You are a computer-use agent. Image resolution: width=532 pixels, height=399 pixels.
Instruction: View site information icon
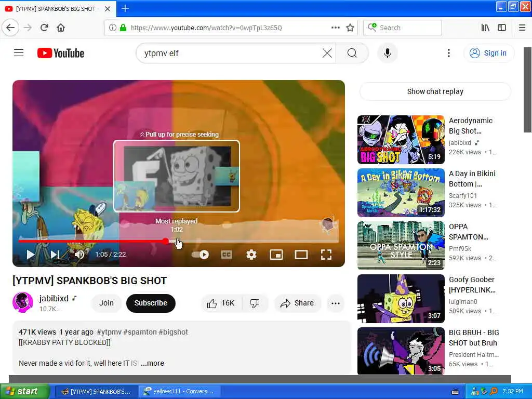[x=112, y=28]
